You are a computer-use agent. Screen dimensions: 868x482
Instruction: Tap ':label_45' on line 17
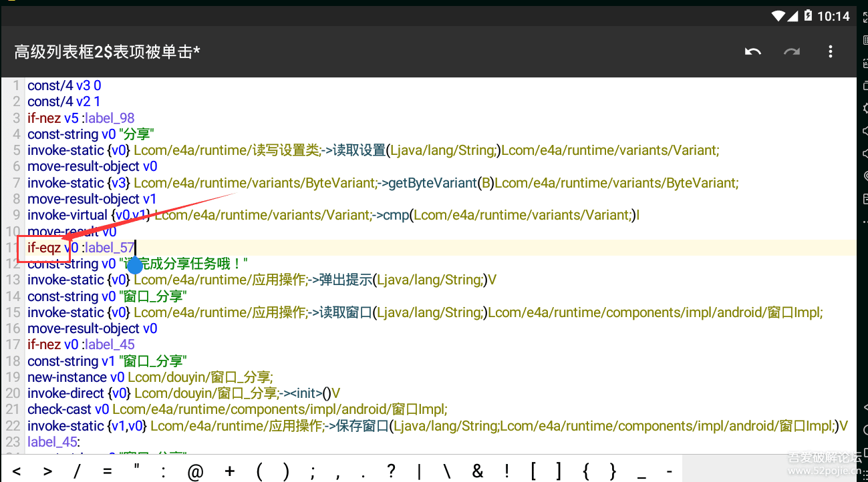(109, 344)
